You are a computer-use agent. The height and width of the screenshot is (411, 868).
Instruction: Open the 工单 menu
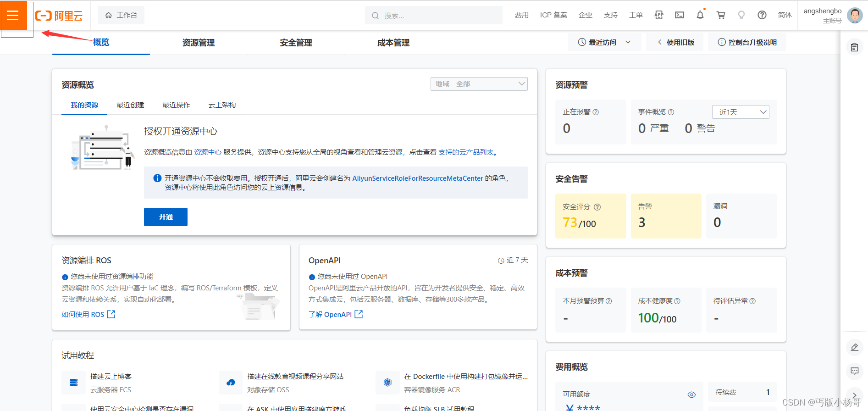636,15
